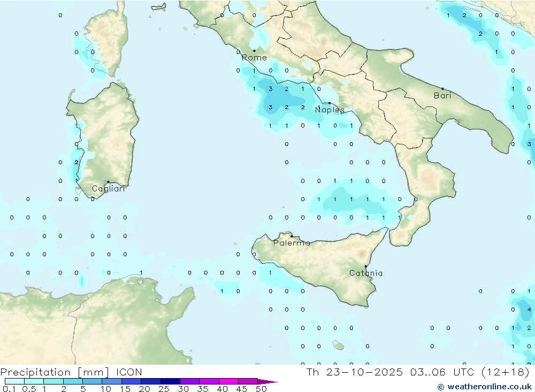Pick the 10–15 mm legend swatch
The image size is (535, 392).
[x=112, y=381]
